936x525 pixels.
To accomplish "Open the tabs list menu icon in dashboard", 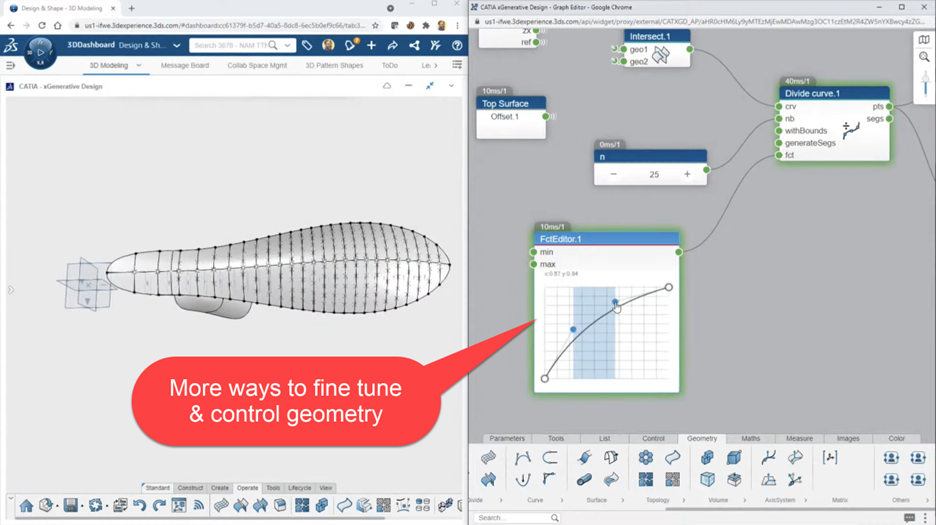I will click(457, 65).
